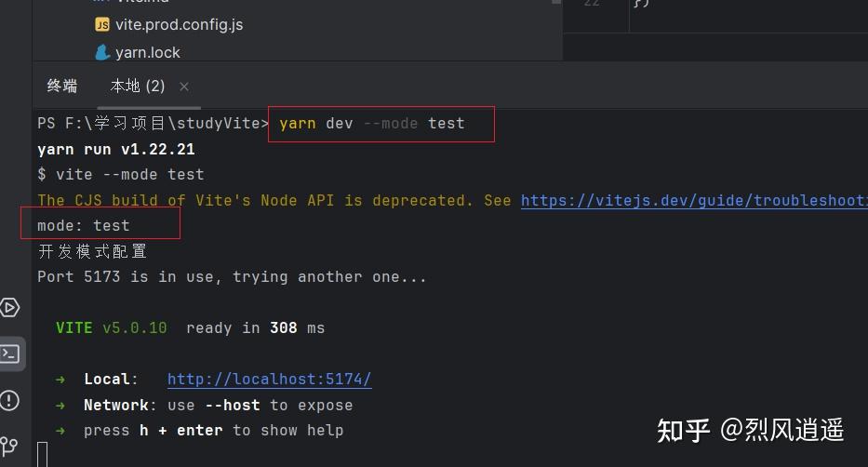
Task: Open the localhost:5174 link
Action: point(269,379)
